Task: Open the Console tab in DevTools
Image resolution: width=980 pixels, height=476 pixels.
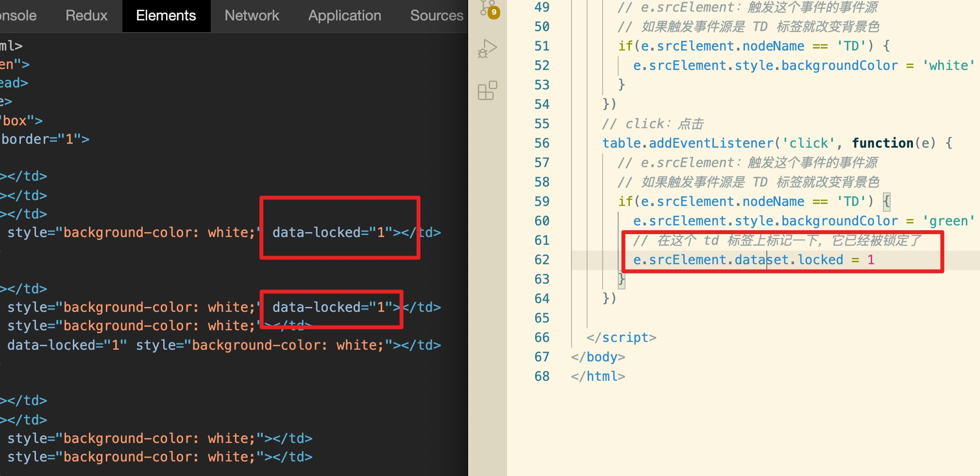Action: pos(18,16)
